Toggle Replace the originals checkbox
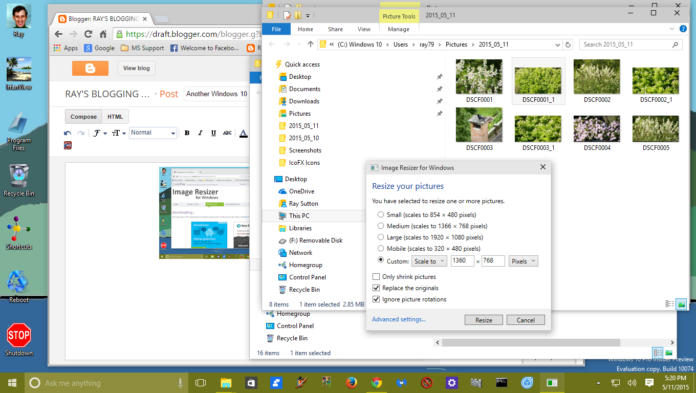 (376, 288)
